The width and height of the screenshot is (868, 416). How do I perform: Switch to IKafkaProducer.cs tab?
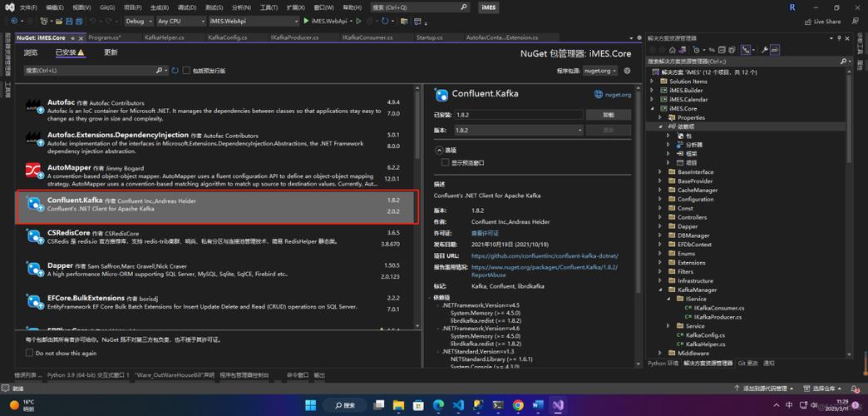[x=294, y=37]
